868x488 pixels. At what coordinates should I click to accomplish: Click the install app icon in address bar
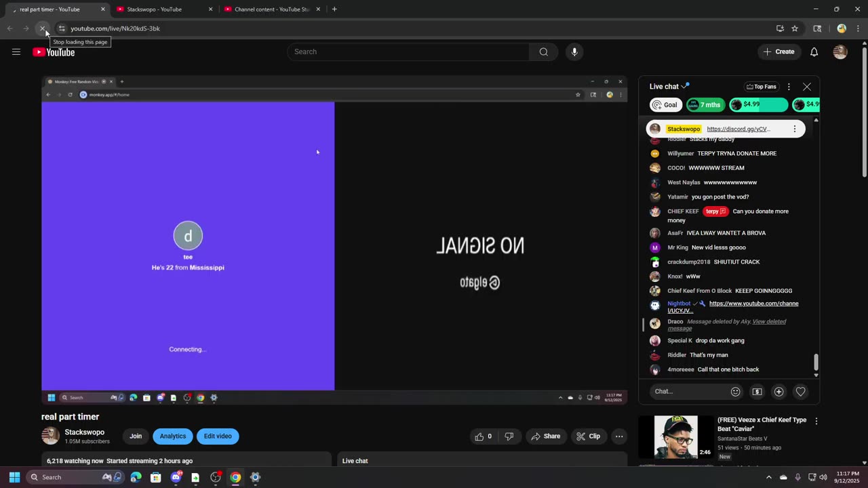(x=780, y=28)
